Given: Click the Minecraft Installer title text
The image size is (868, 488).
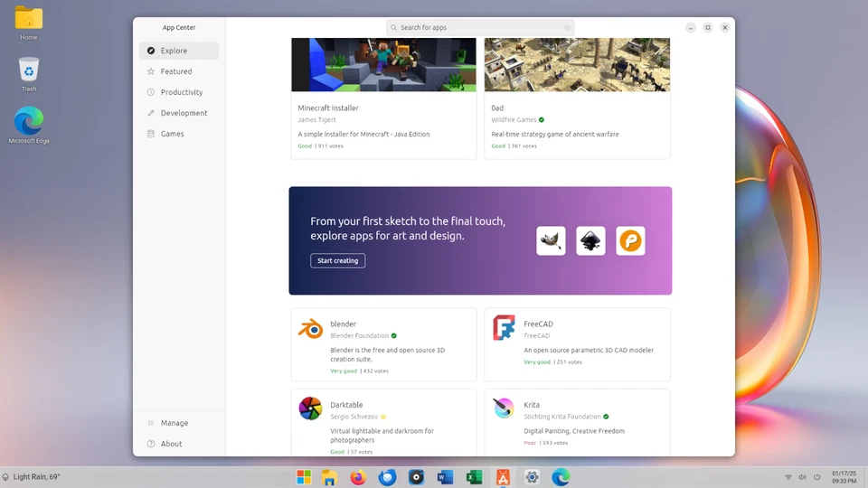Looking at the screenshot, I should point(328,108).
